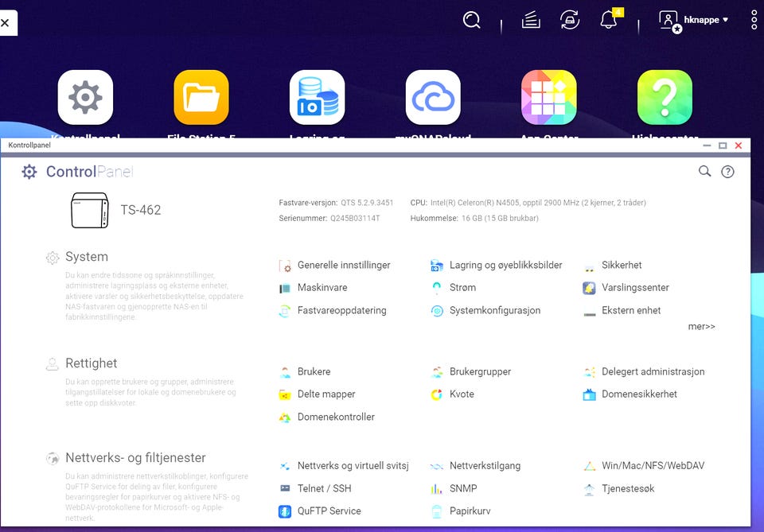Open the Help Center desktop icon
Viewport: 764px width, 532px height.
pyautogui.click(x=665, y=97)
